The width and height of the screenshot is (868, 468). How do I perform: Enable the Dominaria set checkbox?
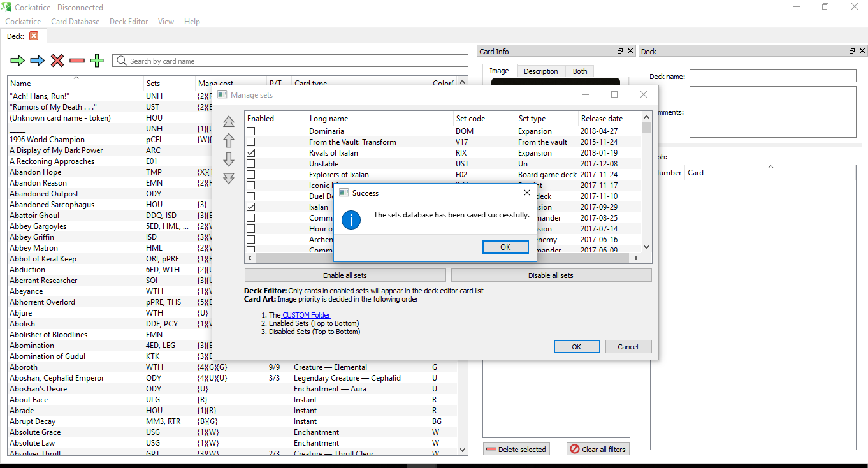[250, 131]
